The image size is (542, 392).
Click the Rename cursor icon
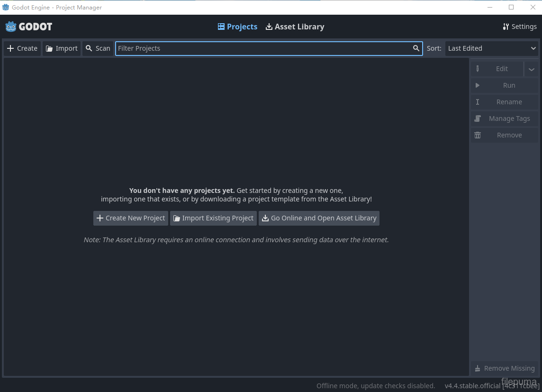pos(478,102)
